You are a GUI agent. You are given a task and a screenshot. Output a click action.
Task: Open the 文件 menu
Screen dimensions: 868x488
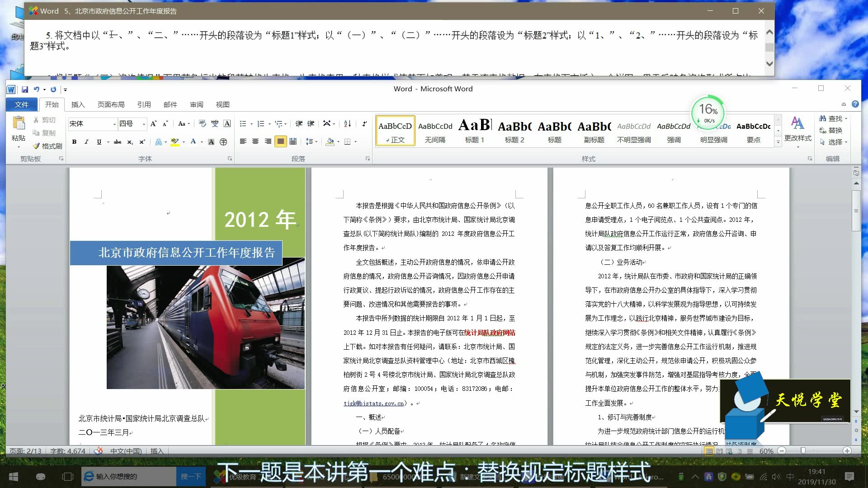[x=21, y=104]
